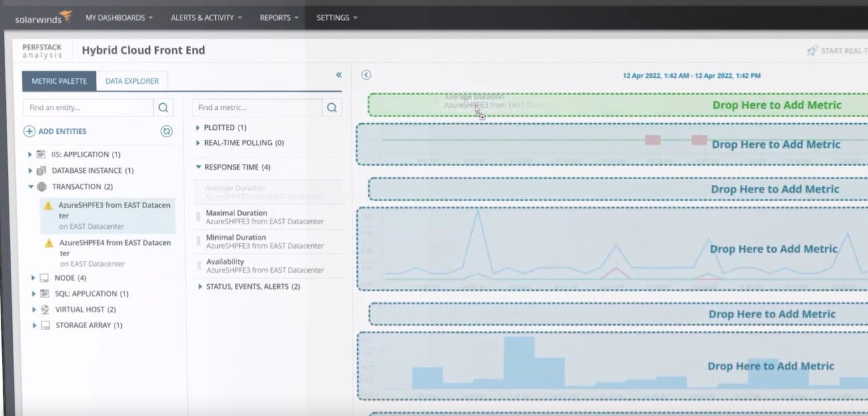Expand the SQL: Application group
The width and height of the screenshot is (868, 416).
tap(34, 294)
